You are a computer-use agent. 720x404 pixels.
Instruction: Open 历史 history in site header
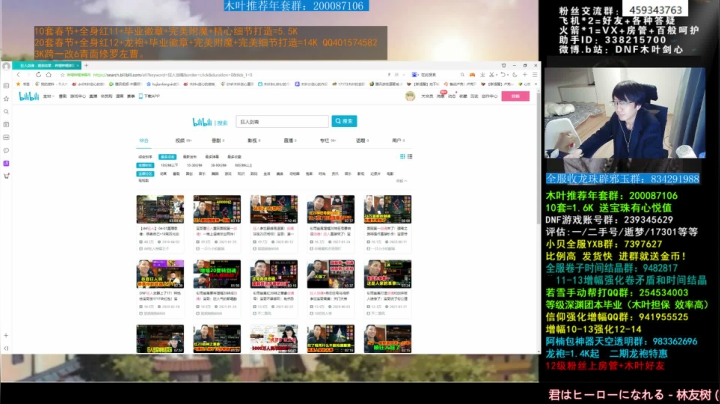474,96
